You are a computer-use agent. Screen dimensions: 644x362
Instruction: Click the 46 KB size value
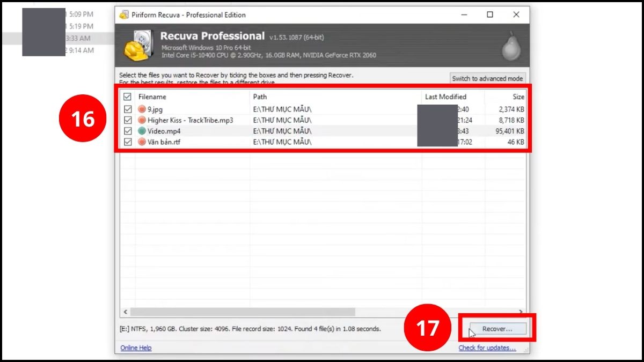click(516, 142)
